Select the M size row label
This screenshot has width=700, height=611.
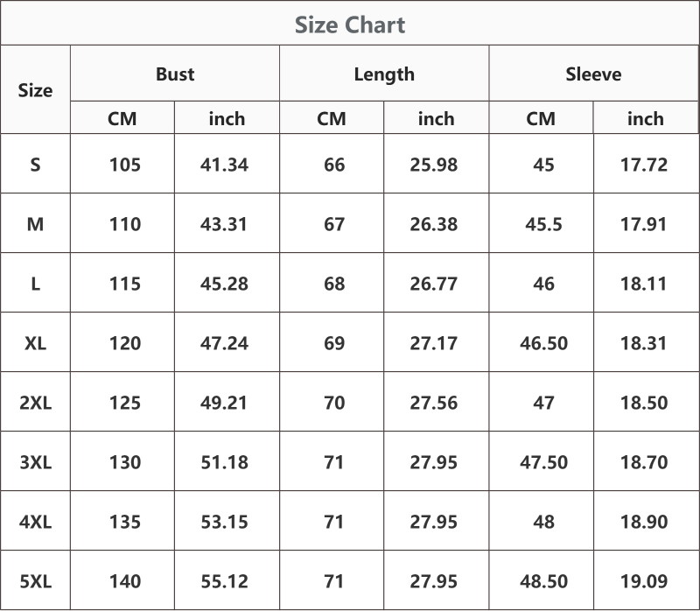coord(35,224)
